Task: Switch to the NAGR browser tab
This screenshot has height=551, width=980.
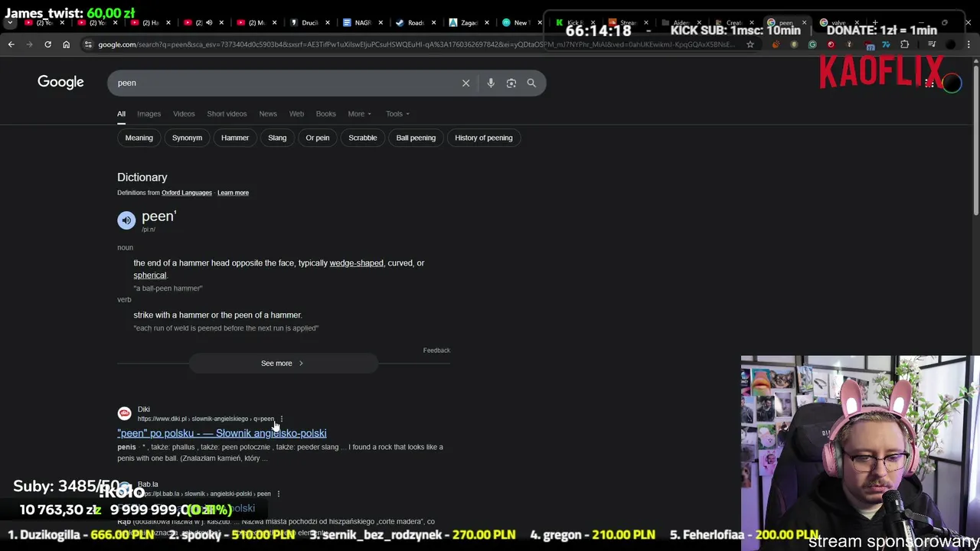Action: tap(361, 23)
